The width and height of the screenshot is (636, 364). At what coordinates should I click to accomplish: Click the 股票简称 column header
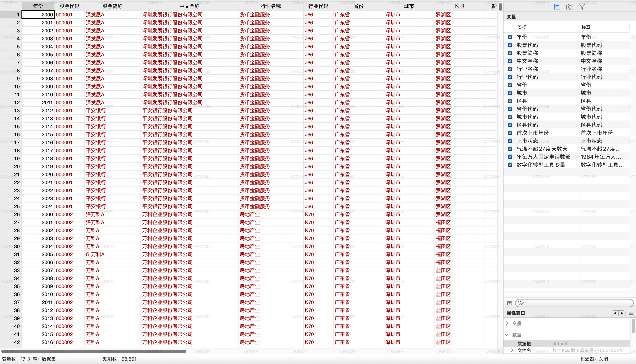point(112,6)
